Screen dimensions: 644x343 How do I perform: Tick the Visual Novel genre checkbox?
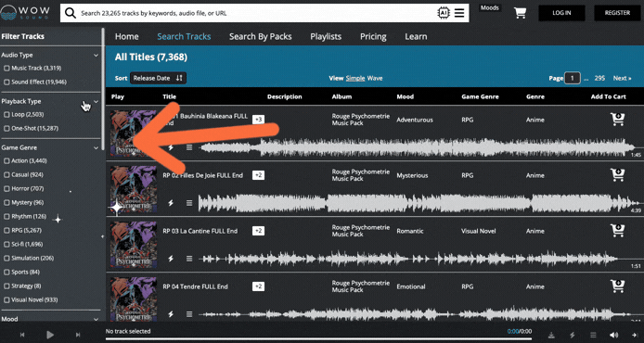(6, 300)
